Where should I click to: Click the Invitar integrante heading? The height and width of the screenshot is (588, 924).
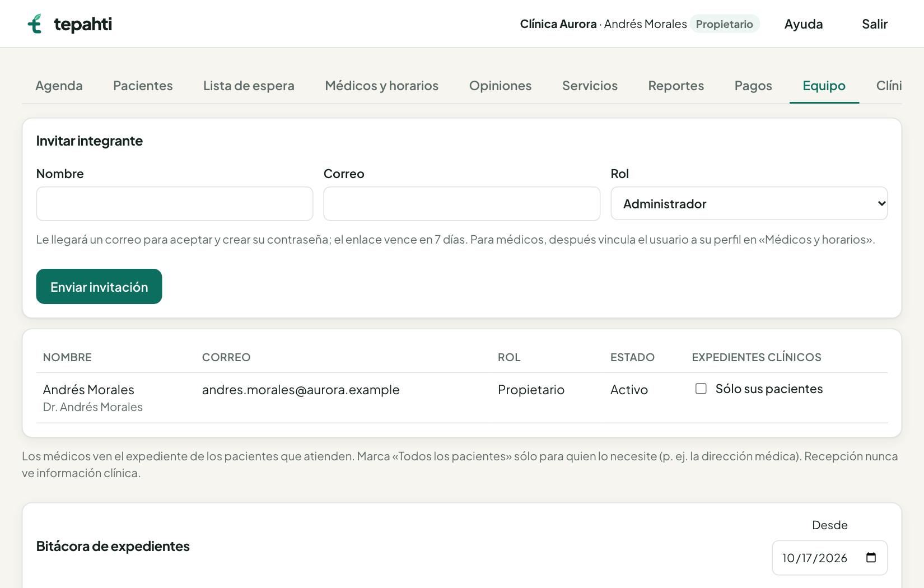point(90,141)
